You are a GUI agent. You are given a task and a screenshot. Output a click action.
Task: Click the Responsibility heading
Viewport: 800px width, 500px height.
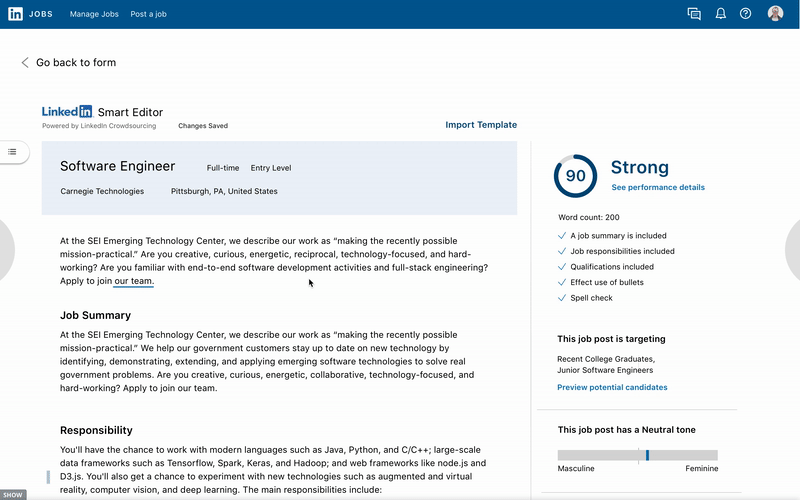[x=96, y=430]
